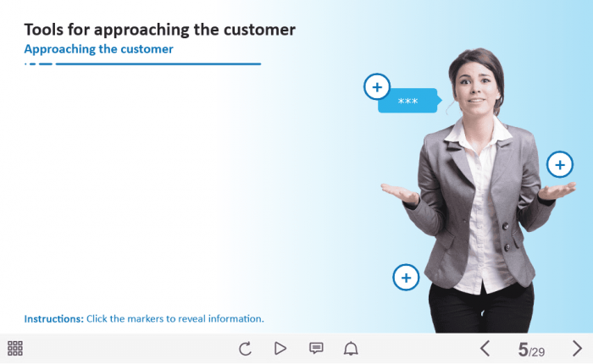Open the slide grid menu icon
Viewport: 593px width, 364px height.
tap(15, 348)
